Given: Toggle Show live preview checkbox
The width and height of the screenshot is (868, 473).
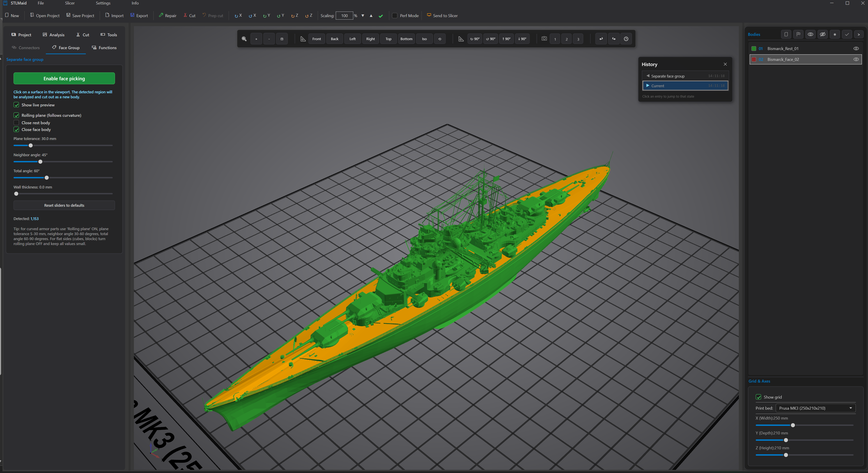Looking at the screenshot, I should tap(16, 105).
